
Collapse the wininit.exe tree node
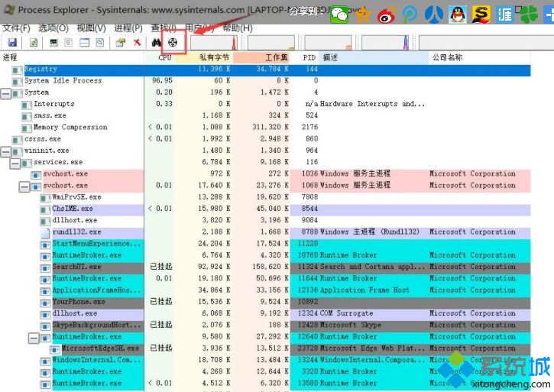[x=7, y=151]
